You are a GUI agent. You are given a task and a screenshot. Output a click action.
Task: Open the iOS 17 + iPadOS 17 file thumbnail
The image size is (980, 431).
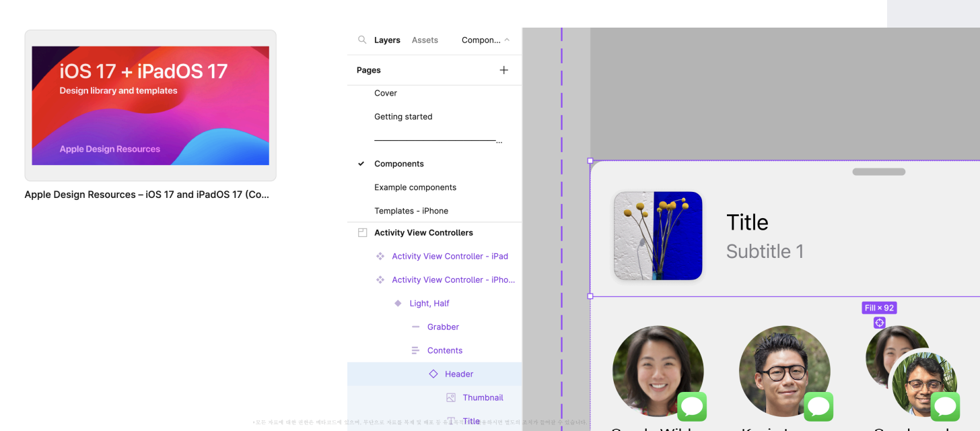(x=150, y=105)
